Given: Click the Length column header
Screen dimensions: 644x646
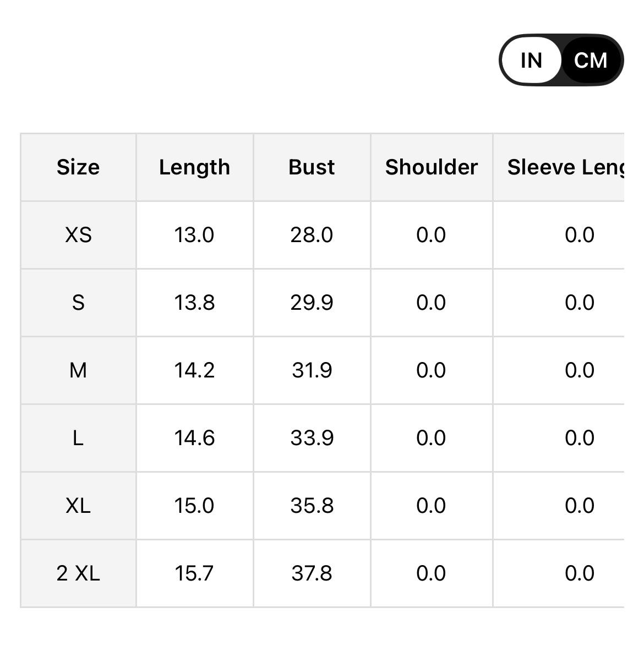Looking at the screenshot, I should click(x=194, y=167).
